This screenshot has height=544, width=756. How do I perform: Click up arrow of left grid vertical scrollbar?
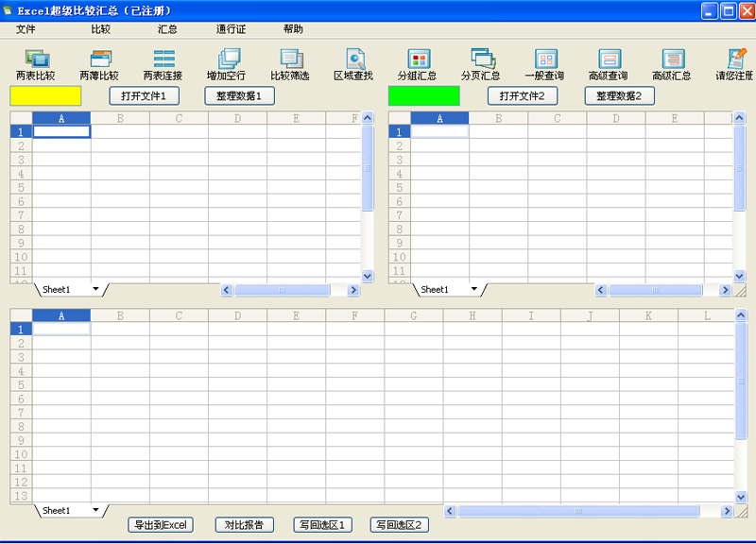pyautogui.click(x=368, y=117)
